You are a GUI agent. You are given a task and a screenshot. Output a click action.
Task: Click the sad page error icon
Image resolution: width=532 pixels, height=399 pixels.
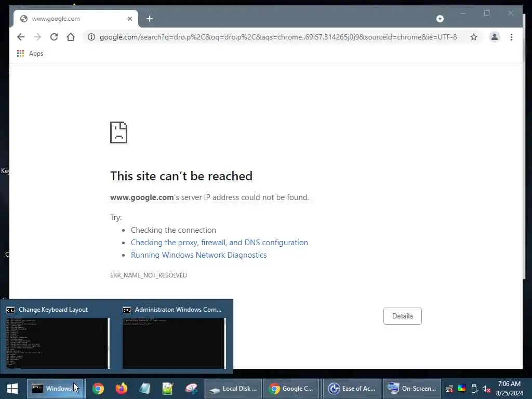tap(119, 132)
